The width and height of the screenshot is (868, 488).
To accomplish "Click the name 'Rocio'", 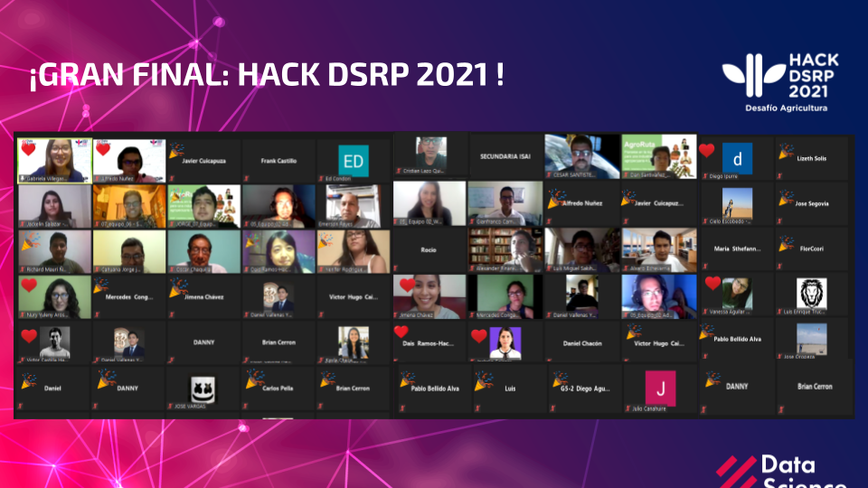I will (429, 250).
